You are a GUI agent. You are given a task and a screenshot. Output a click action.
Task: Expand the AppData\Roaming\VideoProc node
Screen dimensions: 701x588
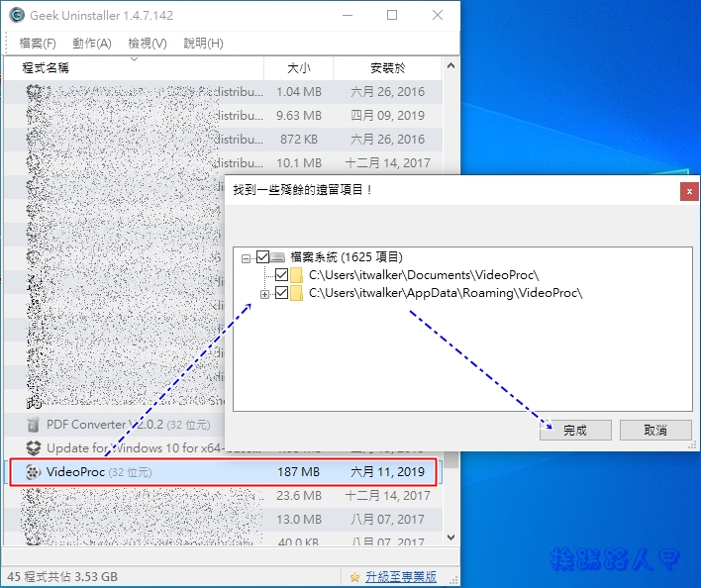(264, 294)
